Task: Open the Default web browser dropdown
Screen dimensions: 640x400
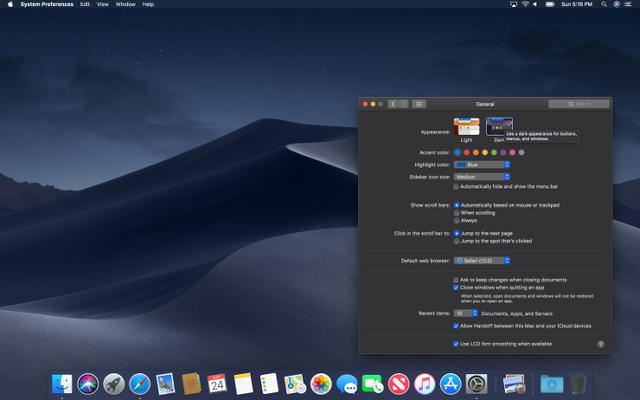Action: 482,260
